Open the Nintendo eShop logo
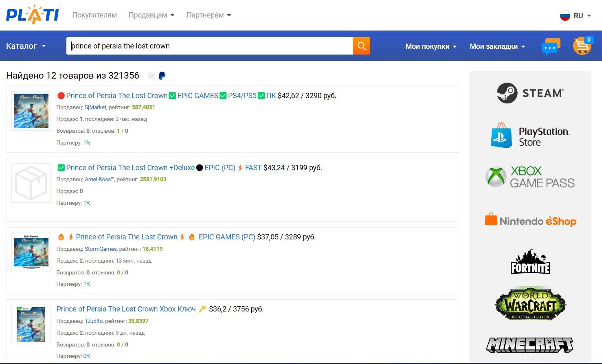Screen dimensions: 602x364 click(x=530, y=221)
